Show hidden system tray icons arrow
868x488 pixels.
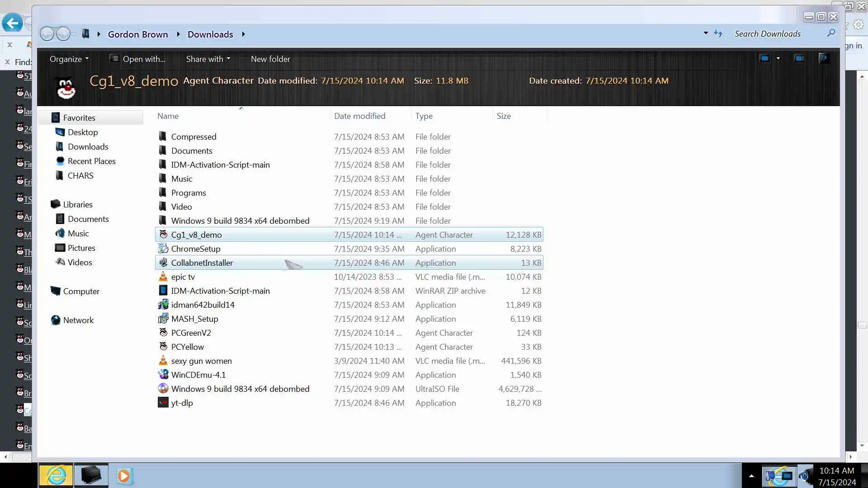click(x=751, y=476)
